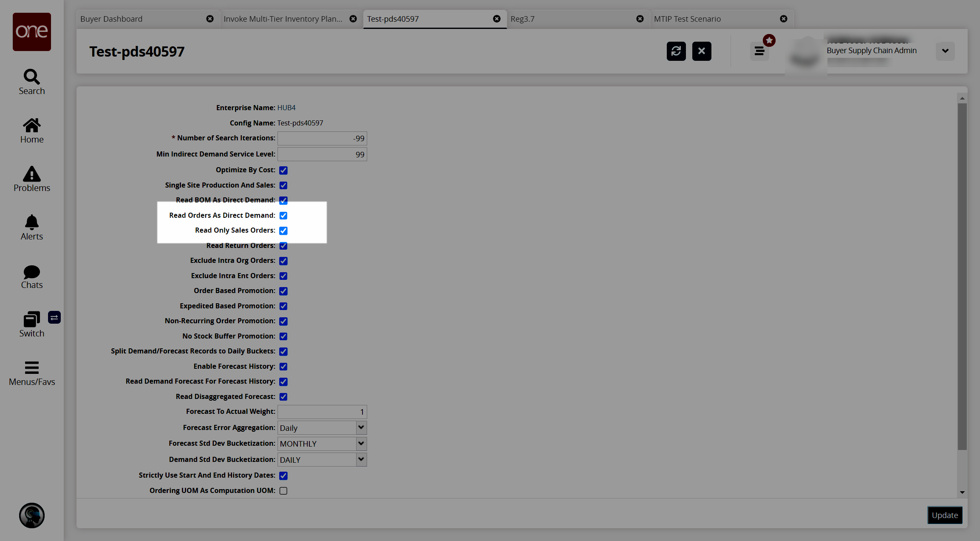Image resolution: width=980 pixels, height=541 pixels.
Task: Enable Ordering UOM As Computation UOM
Action: point(283,491)
